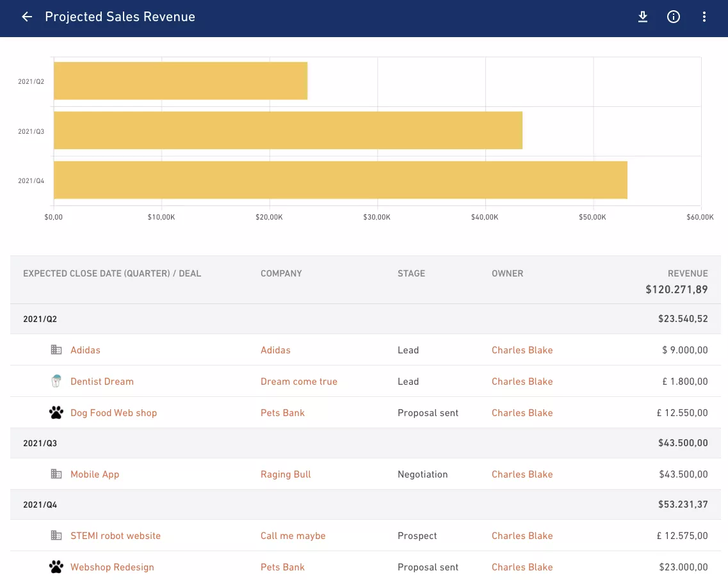Click the Company column header
Image resolution: width=728 pixels, height=580 pixels.
coord(281,273)
